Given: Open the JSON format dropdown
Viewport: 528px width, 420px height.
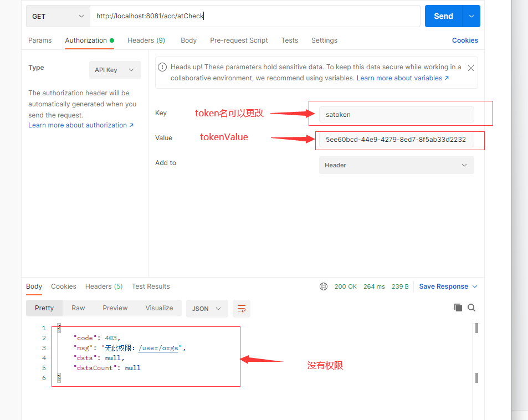Looking at the screenshot, I should pos(207,308).
